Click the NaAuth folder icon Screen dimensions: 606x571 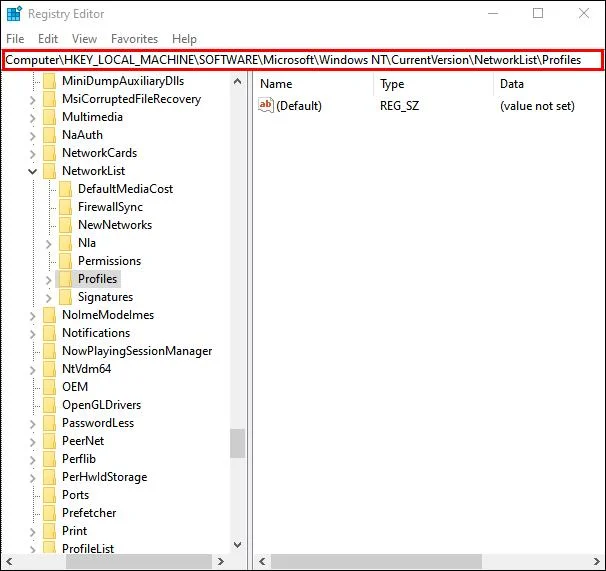49,135
